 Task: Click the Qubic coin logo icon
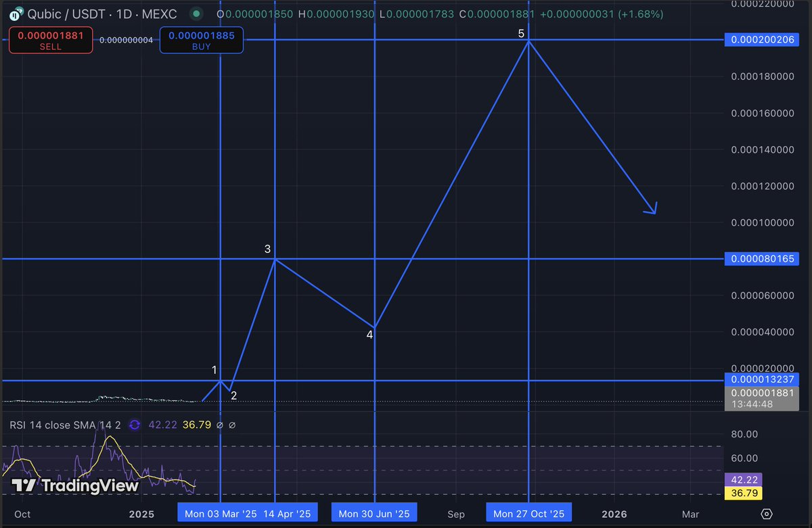(x=16, y=13)
